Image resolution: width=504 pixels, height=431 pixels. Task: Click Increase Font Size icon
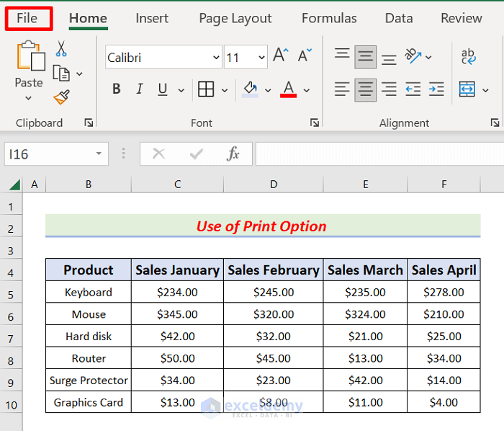(x=281, y=57)
